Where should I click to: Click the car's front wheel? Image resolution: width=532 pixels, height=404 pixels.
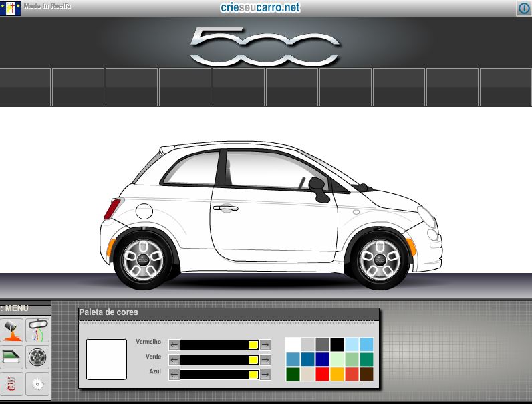380,260
